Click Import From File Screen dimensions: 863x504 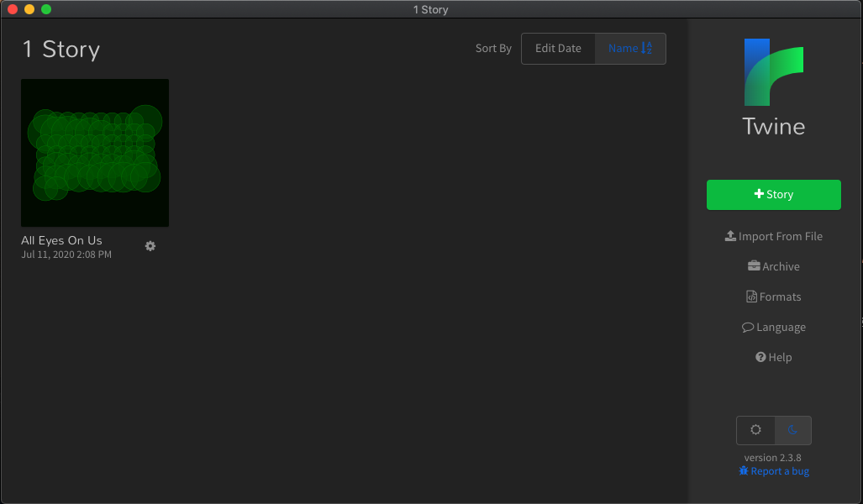pyautogui.click(x=773, y=236)
